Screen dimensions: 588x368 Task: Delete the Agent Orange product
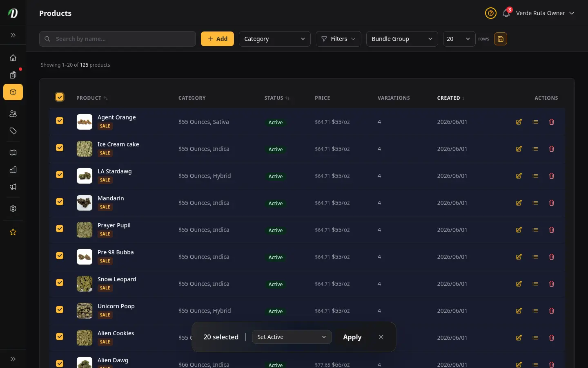click(x=552, y=122)
